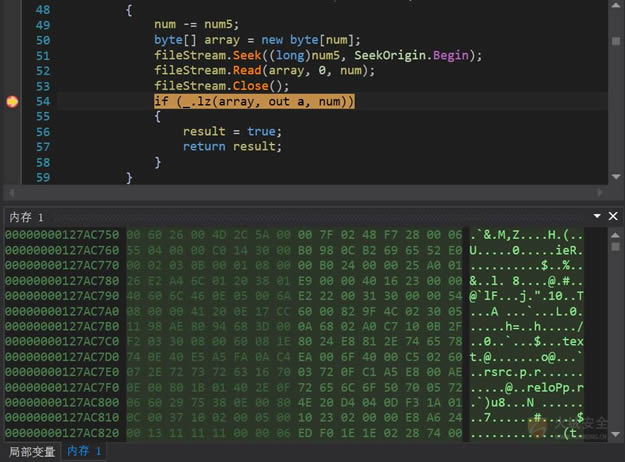Click line number 50 in the gutter
This screenshot has height=462, width=625.
41,39
